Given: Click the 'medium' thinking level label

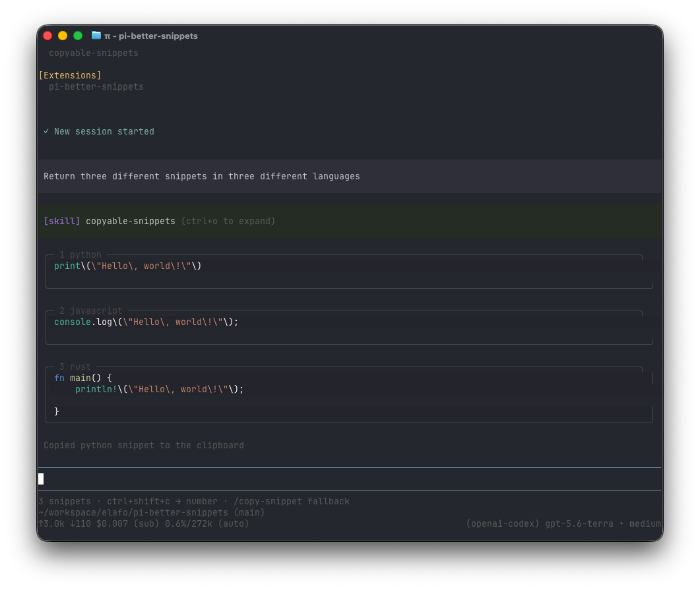Looking at the screenshot, I should [x=645, y=523].
